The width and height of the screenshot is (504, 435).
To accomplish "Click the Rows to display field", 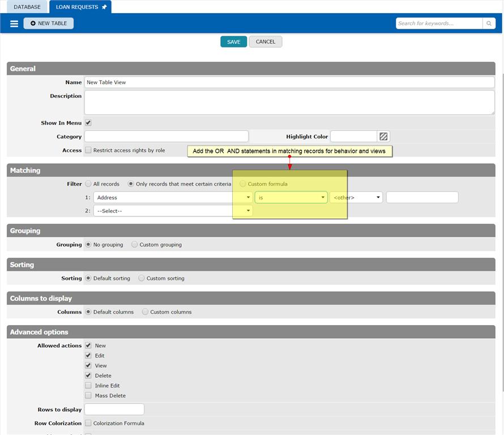I will coord(114,410).
